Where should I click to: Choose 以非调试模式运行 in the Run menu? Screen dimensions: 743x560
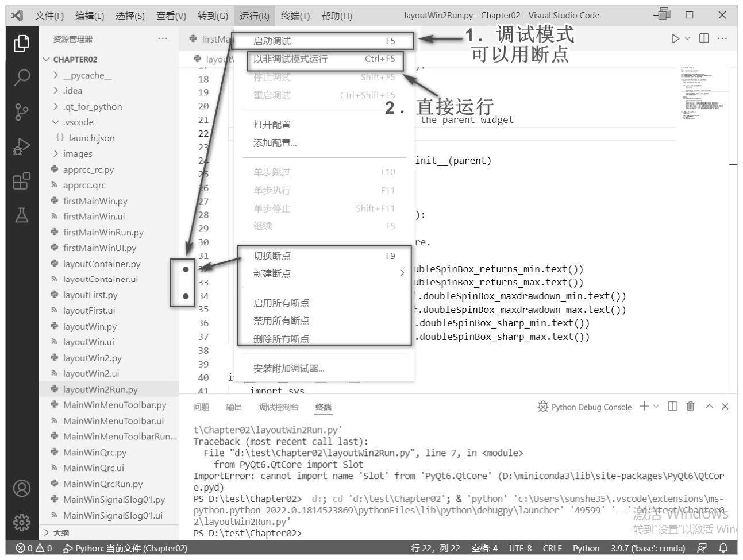(324, 59)
